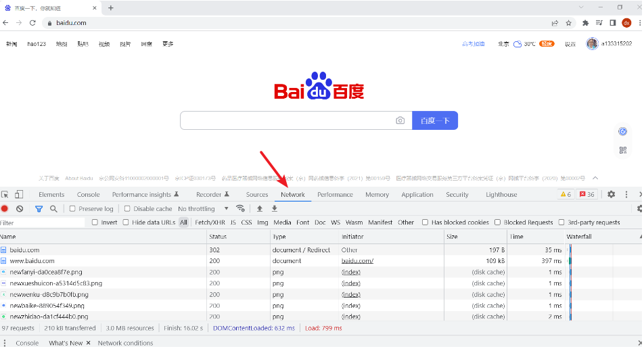This screenshot has width=644, height=349.
Task: Switch to the Elements tab
Action: [x=51, y=195]
